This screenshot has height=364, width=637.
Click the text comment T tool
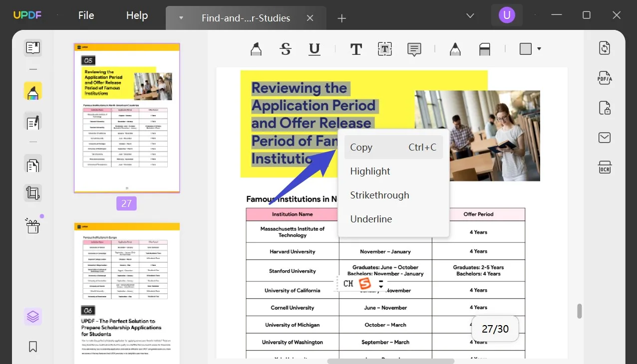point(356,49)
